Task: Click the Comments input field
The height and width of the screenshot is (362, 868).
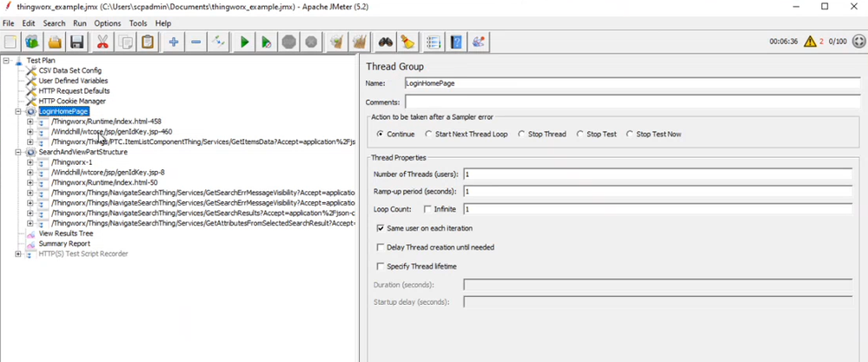Action: click(x=633, y=102)
